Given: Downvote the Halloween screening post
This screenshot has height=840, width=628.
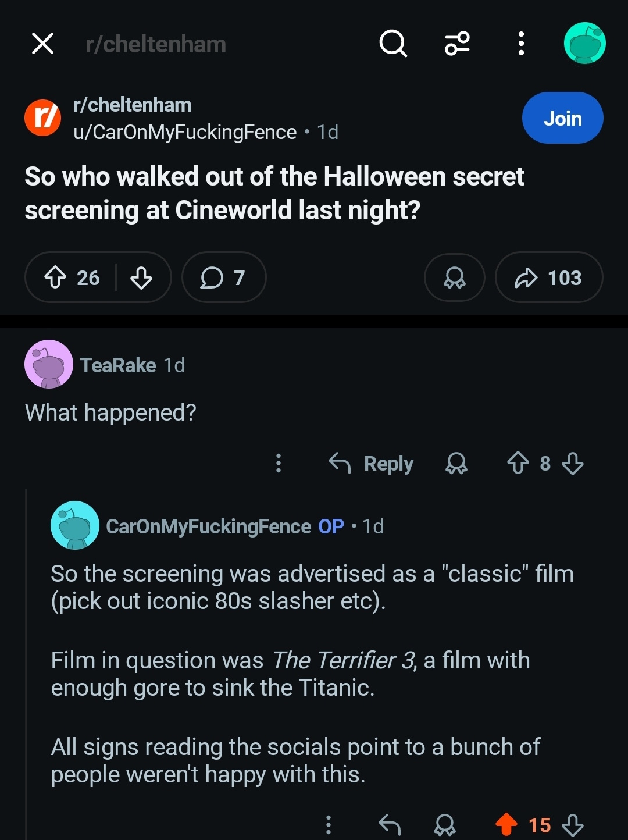Looking at the screenshot, I should coord(141,277).
